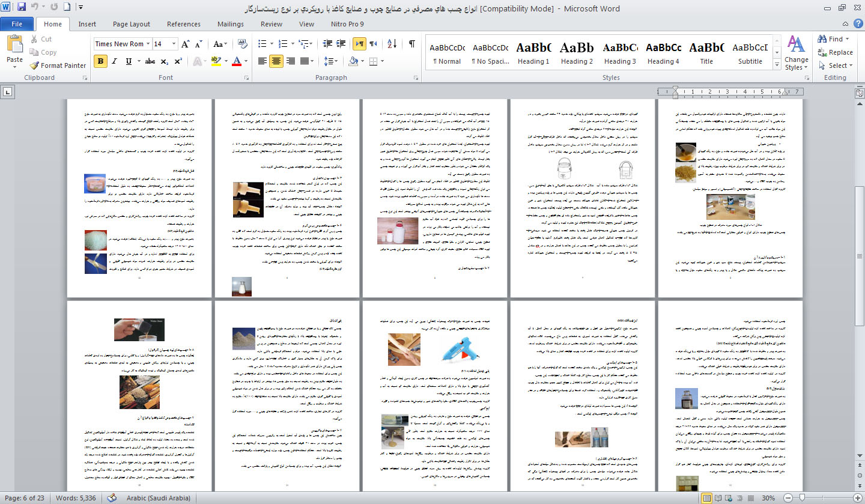
Task: Apply strikethrough formatting
Action: [x=150, y=61]
